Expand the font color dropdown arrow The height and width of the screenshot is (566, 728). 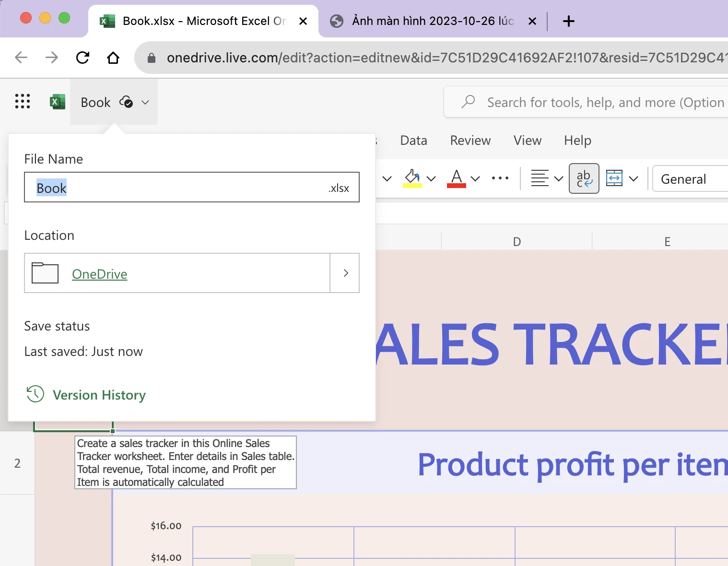pyautogui.click(x=475, y=178)
